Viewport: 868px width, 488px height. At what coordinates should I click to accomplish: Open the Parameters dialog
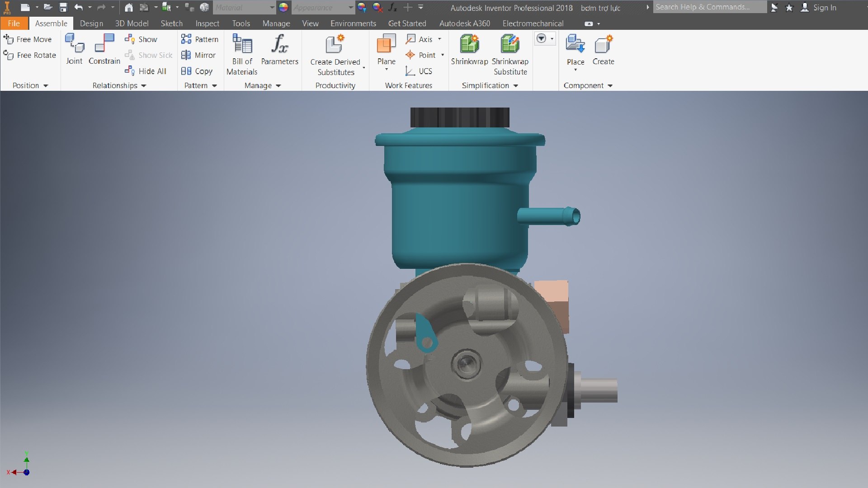pos(280,49)
